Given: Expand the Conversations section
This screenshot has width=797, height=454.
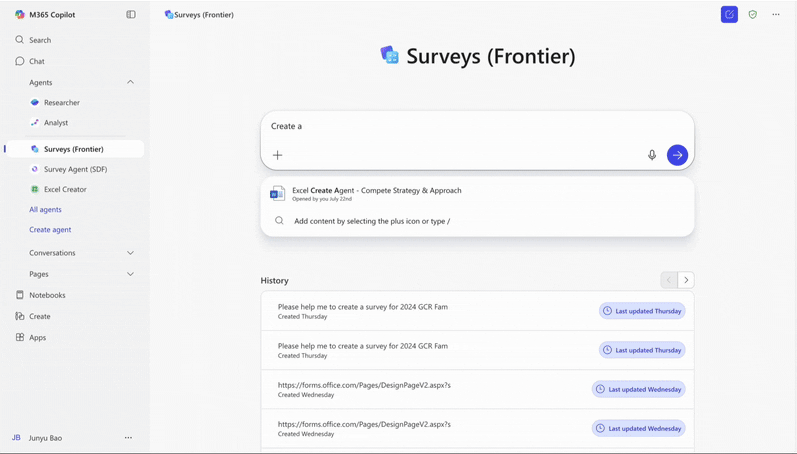Looking at the screenshot, I should (x=131, y=253).
